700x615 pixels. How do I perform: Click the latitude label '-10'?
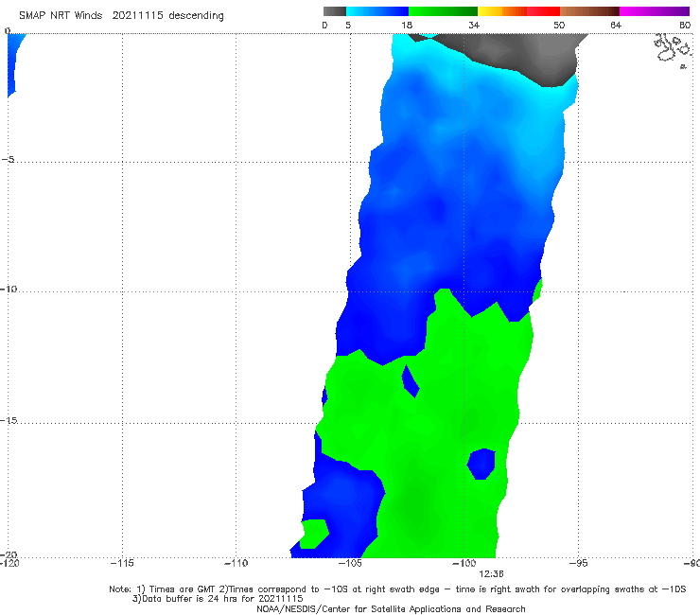pyautogui.click(x=8, y=289)
